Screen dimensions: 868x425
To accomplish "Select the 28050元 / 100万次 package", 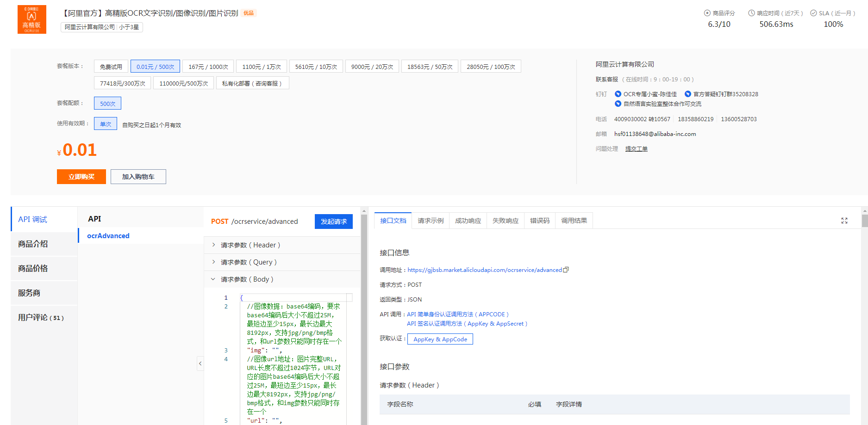I will pos(491,67).
